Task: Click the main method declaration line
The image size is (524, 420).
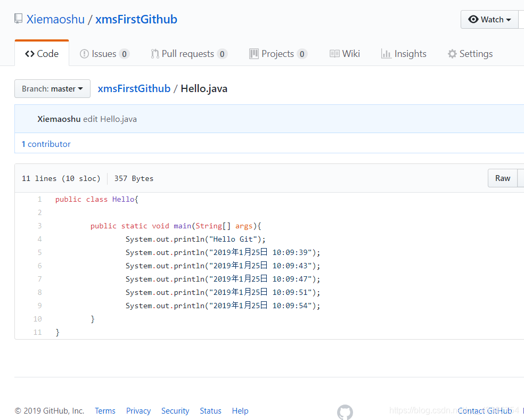Action: [x=176, y=226]
